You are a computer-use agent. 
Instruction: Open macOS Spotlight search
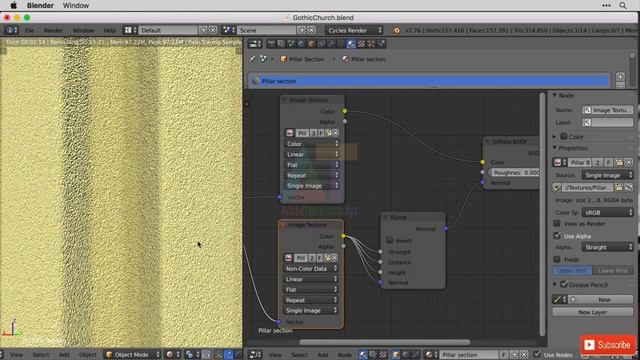[623, 5]
